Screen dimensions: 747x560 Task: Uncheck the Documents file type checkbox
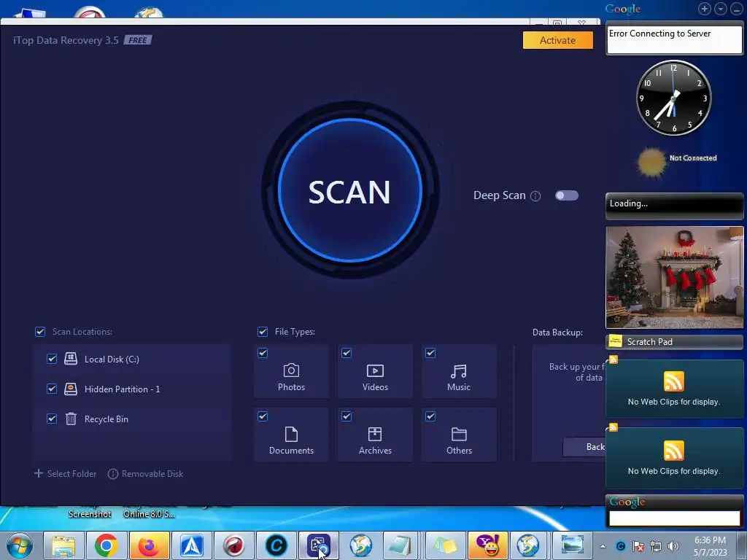pyautogui.click(x=263, y=416)
